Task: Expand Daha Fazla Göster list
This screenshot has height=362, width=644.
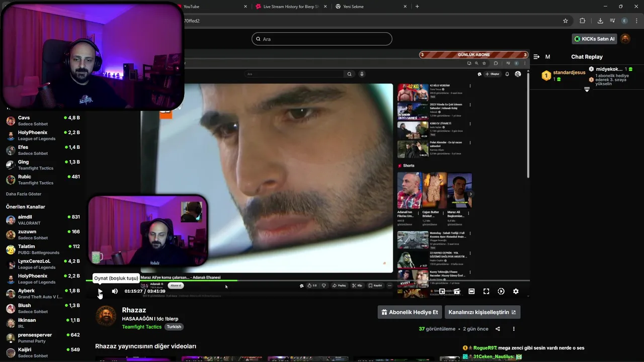Action: click(x=24, y=194)
